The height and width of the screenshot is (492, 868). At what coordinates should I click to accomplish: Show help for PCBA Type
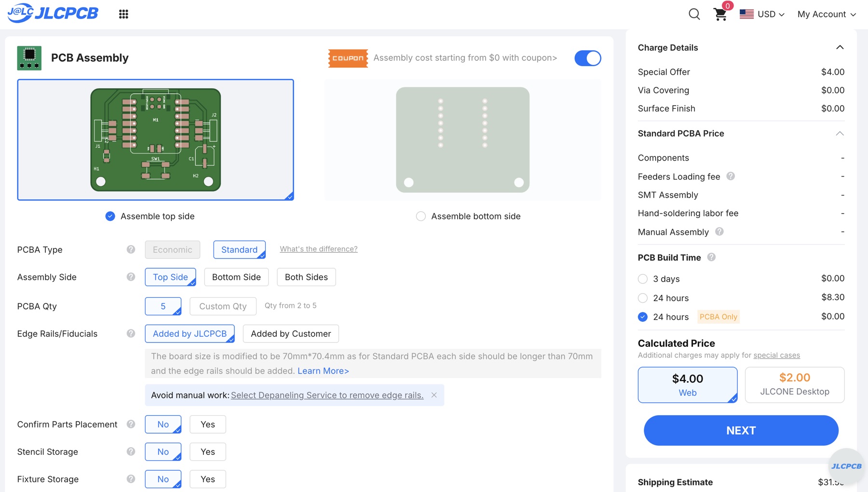[131, 249]
